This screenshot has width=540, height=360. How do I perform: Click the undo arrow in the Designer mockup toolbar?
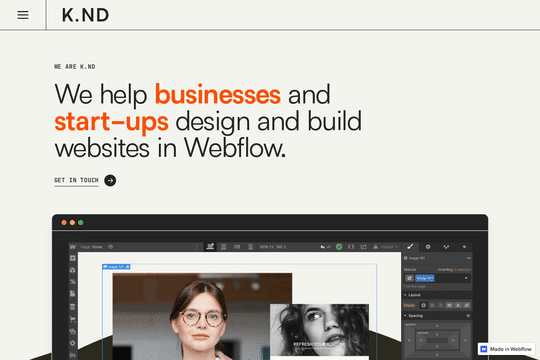click(x=323, y=247)
